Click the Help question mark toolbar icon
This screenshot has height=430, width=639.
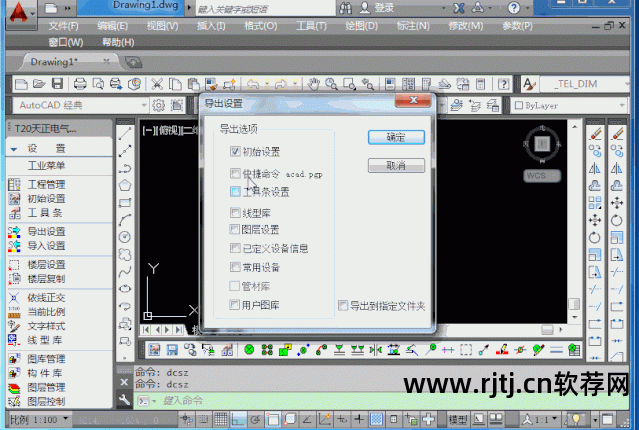[504, 84]
